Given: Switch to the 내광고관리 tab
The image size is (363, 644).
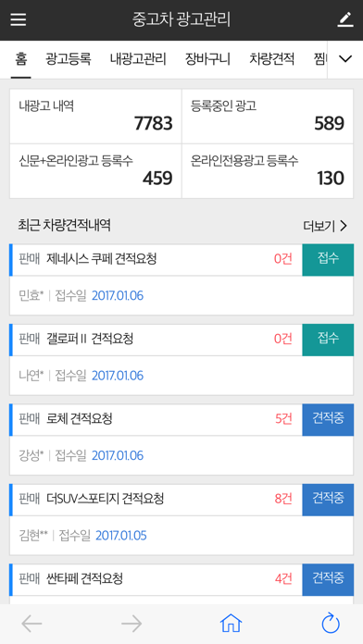Looking at the screenshot, I should (x=138, y=59).
